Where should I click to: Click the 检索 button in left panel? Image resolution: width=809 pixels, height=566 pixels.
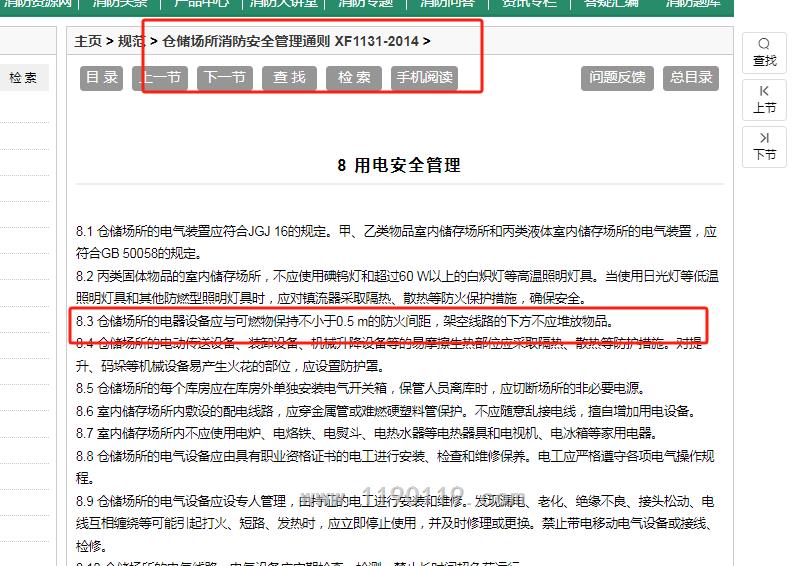click(23, 78)
